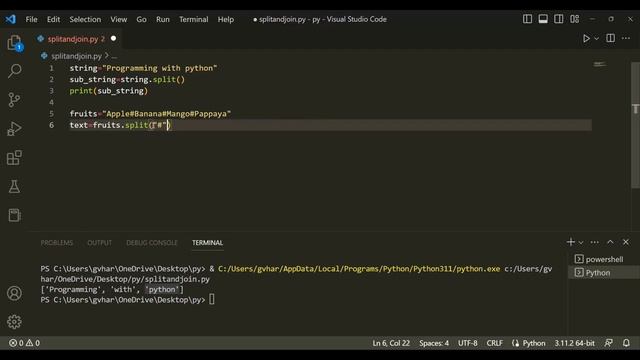
Task: Close the unsaved splitandjoin.py tab via dot
Action: (x=113, y=38)
